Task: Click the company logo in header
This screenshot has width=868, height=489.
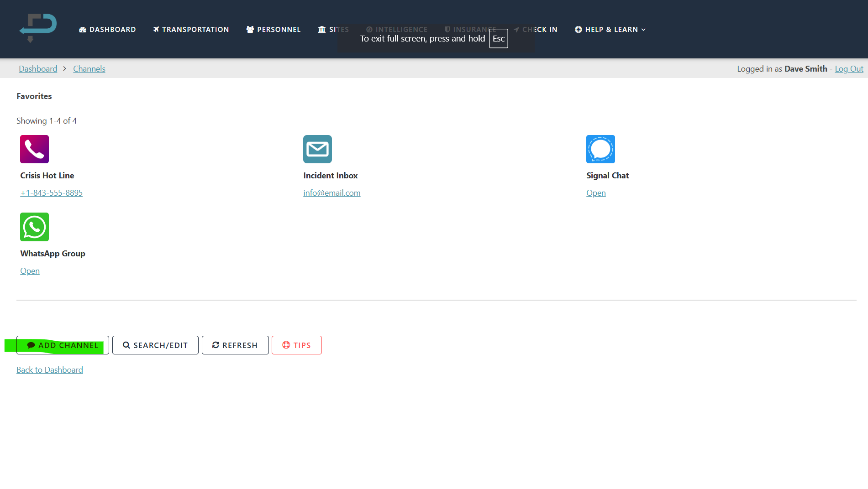Action: click(38, 28)
